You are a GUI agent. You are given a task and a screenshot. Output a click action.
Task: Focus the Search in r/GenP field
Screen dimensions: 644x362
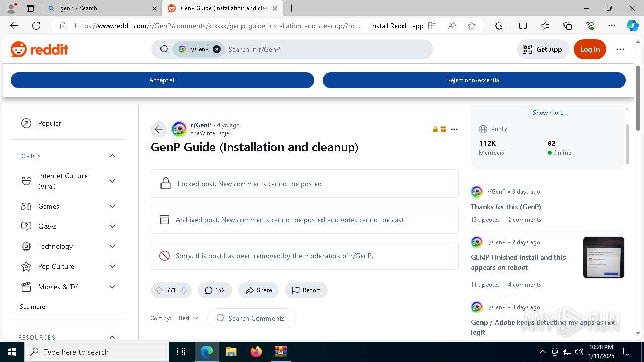tap(327, 49)
